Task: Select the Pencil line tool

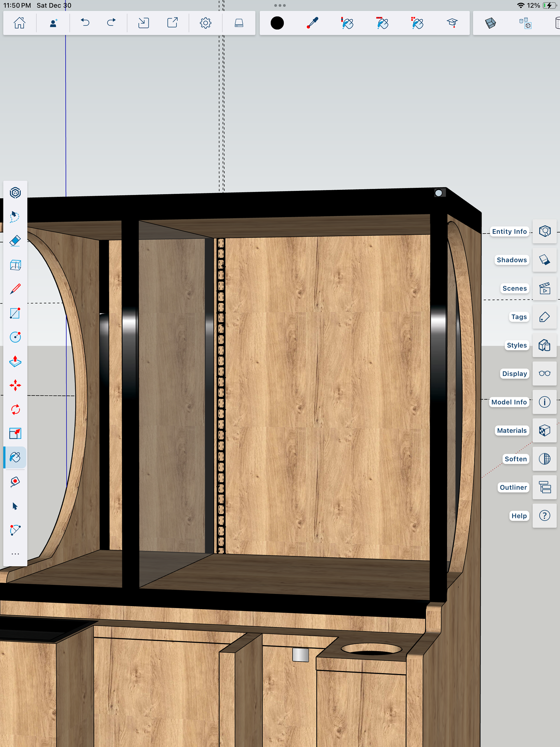Action: click(15, 289)
